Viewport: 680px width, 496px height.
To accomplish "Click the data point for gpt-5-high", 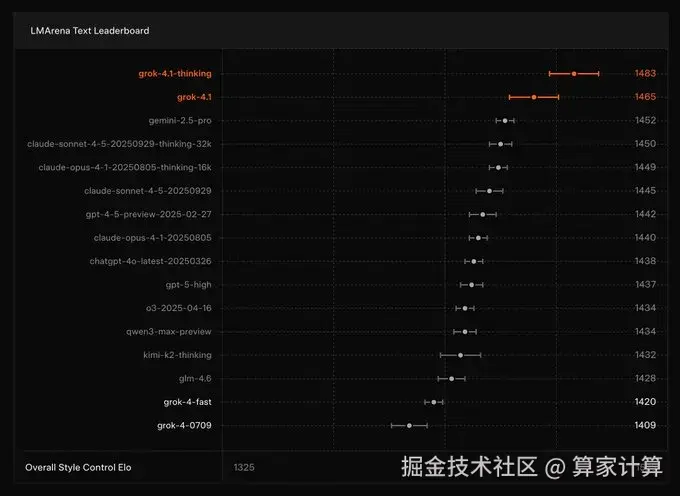I will pyautogui.click(x=471, y=285).
